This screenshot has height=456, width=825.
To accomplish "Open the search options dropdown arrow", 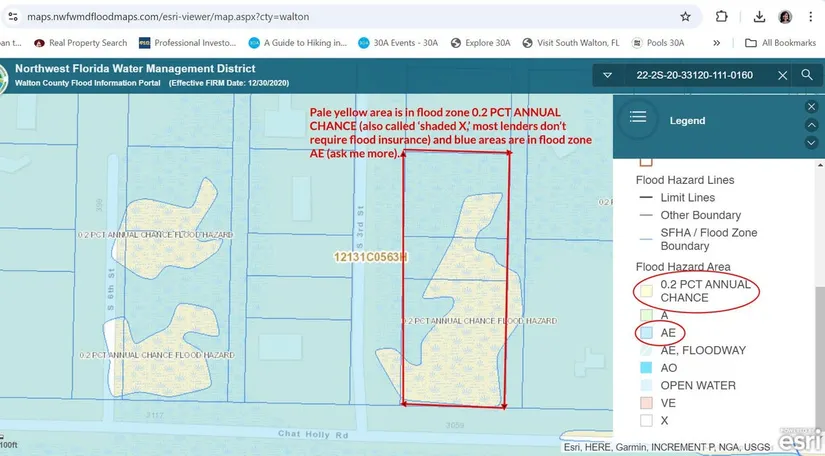I will pyautogui.click(x=606, y=75).
